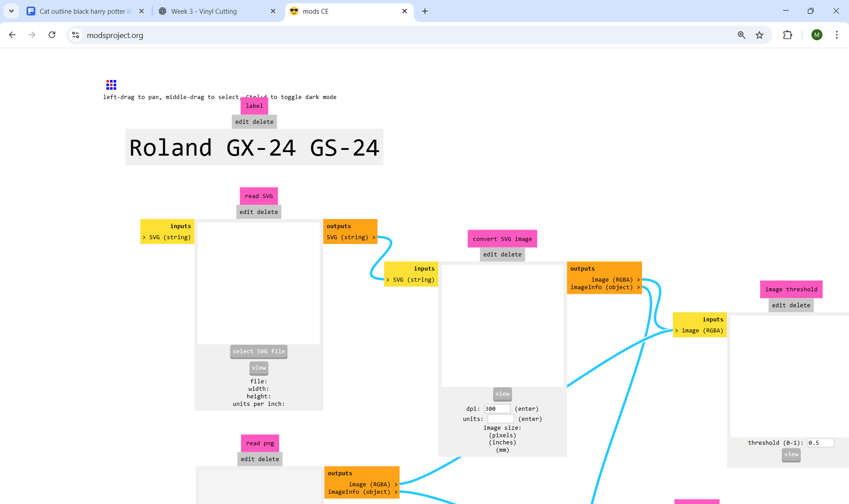
Task: Open Chrome's three-dot menu
Action: point(837,35)
